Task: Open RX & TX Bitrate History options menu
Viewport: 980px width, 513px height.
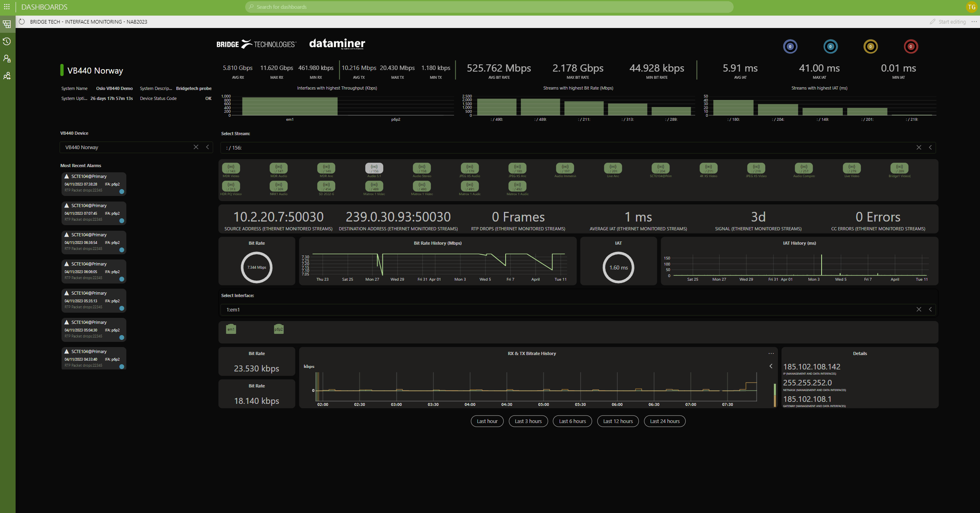Action: (x=771, y=353)
